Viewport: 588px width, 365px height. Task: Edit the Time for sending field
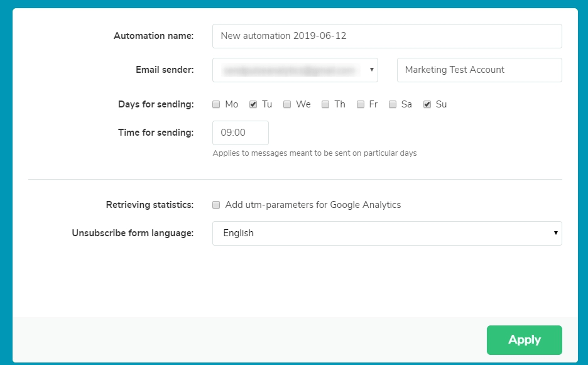coord(240,133)
